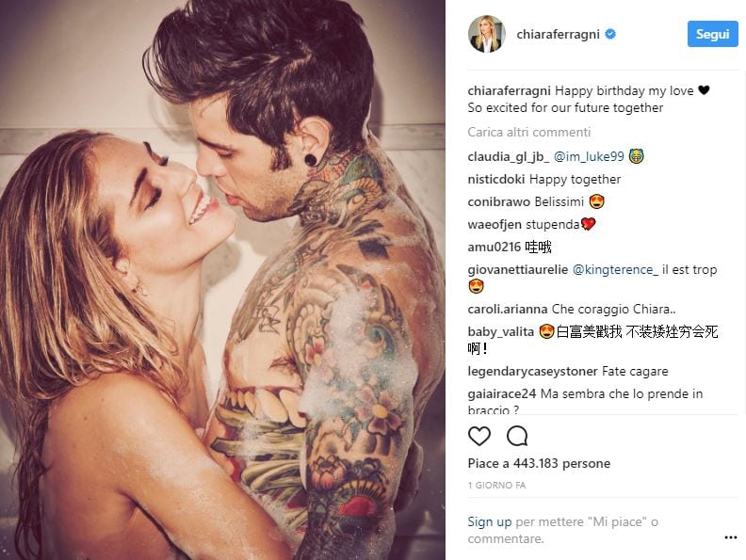
Task: Click the comment speech bubble icon
Action: point(517,436)
